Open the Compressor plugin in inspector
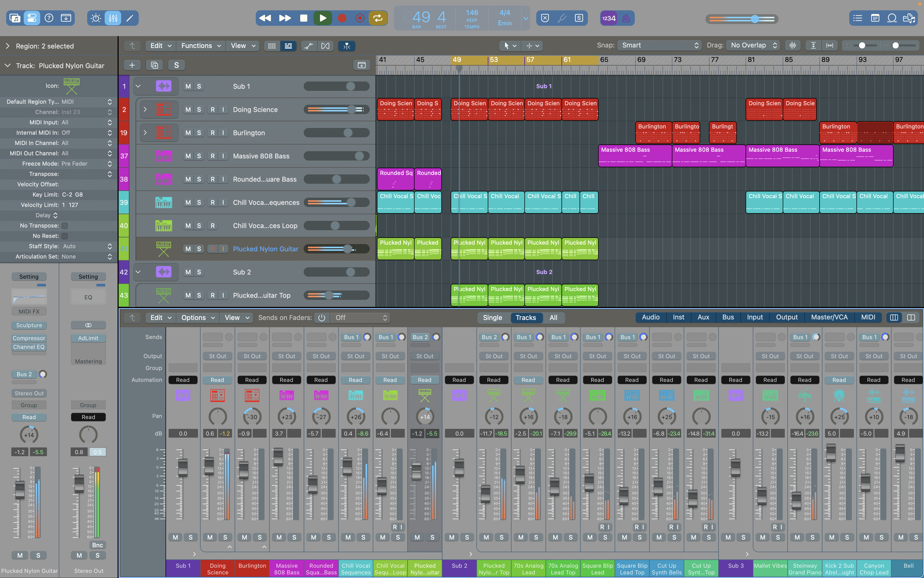924x578 pixels. [x=29, y=338]
